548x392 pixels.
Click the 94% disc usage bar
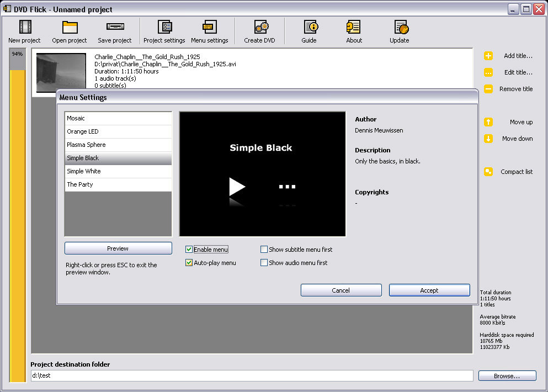(18, 215)
